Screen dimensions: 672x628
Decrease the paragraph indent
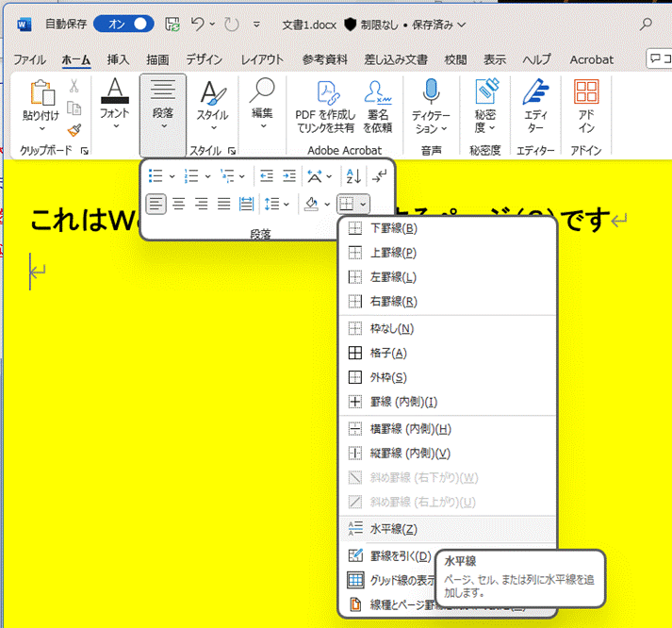tap(267, 176)
